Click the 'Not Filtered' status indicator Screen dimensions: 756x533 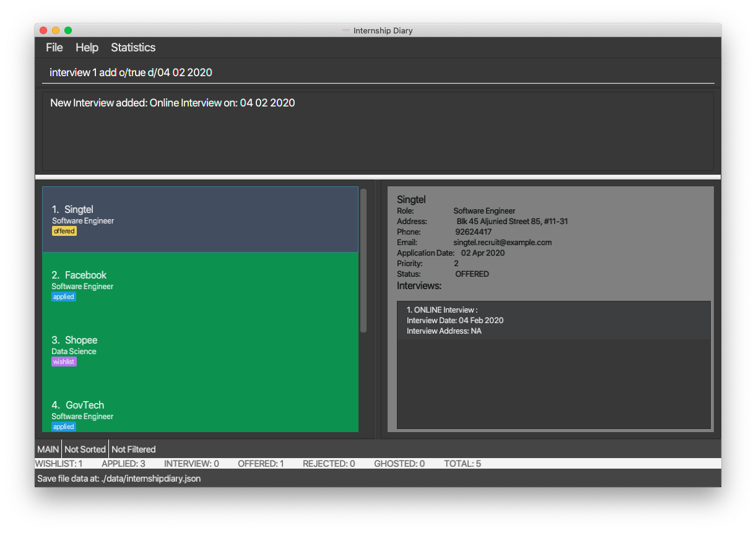[134, 449]
